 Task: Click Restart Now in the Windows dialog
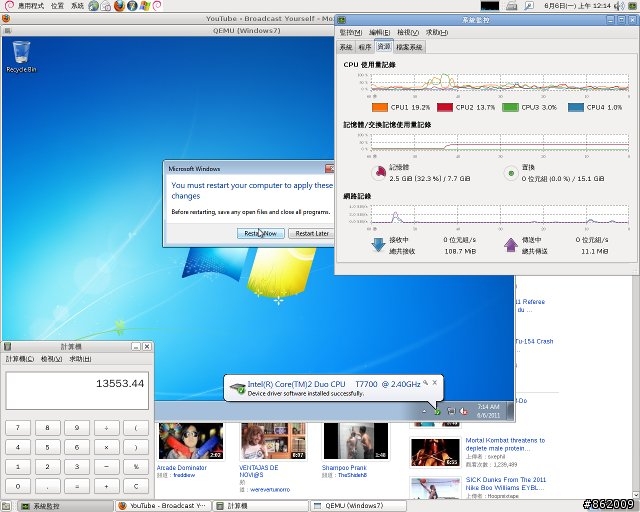click(260, 234)
